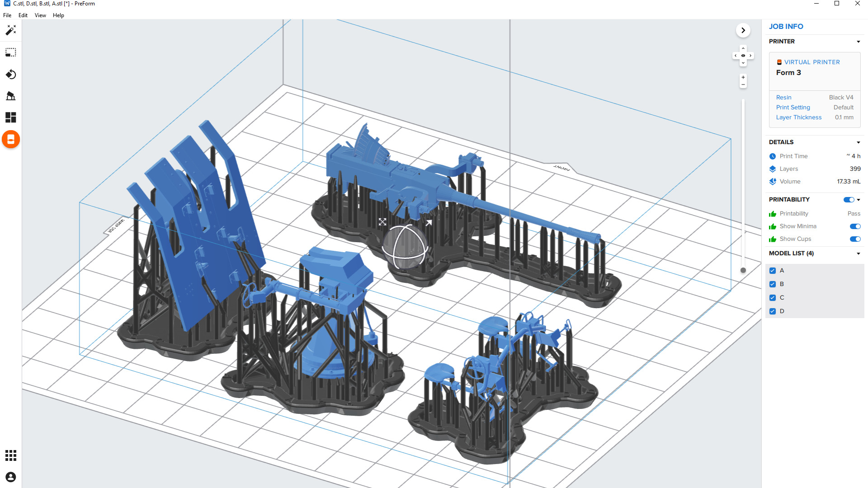Open the Layout tool

point(11,117)
